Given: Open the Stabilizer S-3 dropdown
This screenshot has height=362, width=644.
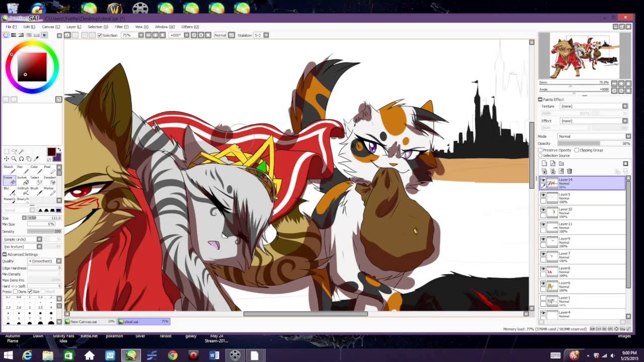Looking at the screenshot, I should pyautogui.click(x=266, y=35).
